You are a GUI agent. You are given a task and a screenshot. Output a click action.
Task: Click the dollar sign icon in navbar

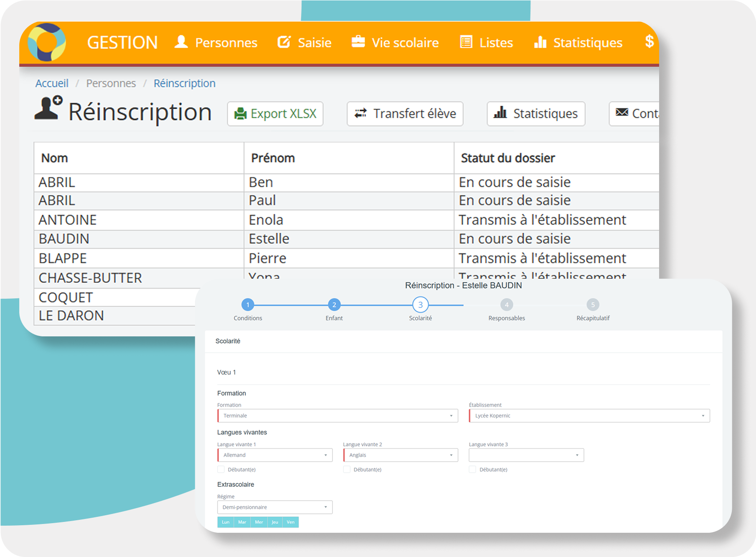[x=649, y=41]
